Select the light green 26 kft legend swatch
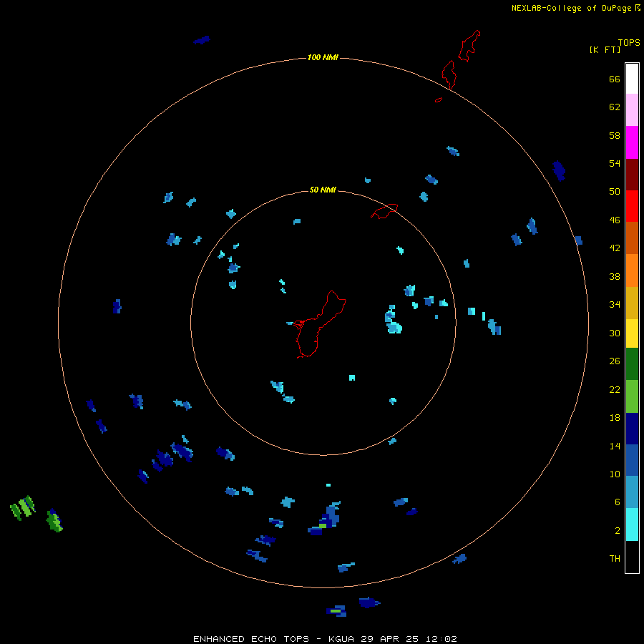Screen dimensions: 644x644 [x=632, y=396]
